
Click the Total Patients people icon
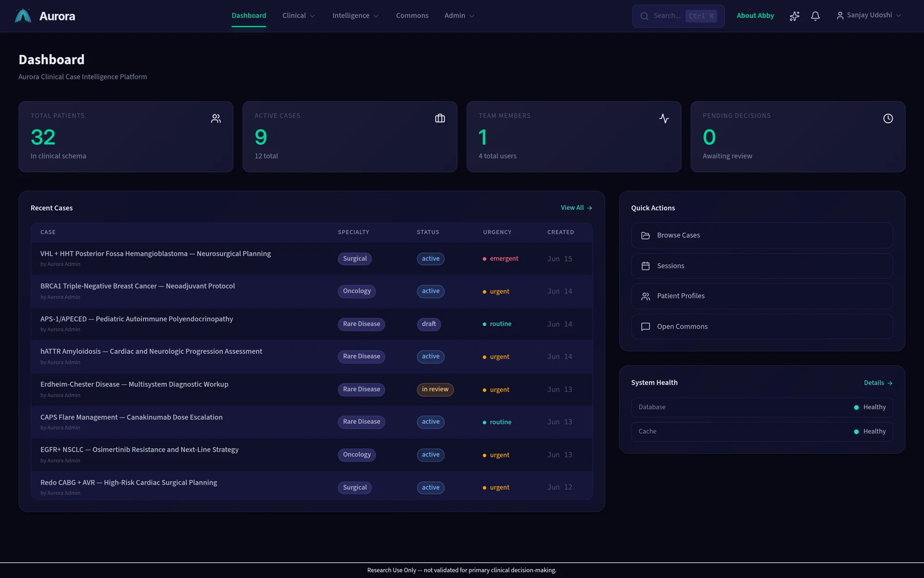(x=216, y=118)
